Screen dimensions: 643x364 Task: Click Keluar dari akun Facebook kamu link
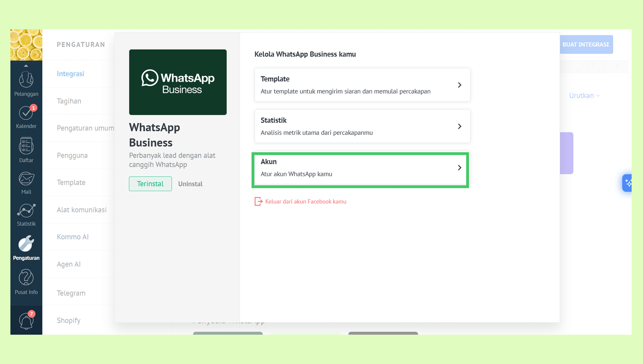(305, 201)
